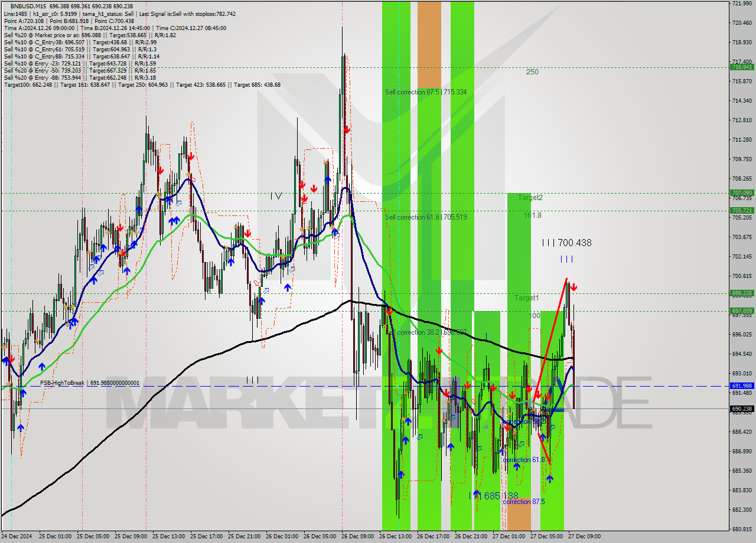Select the Time A:2024.12.26 09:00:00 line
Image resolution: width=756 pixels, height=543 pixels.
pos(115,28)
